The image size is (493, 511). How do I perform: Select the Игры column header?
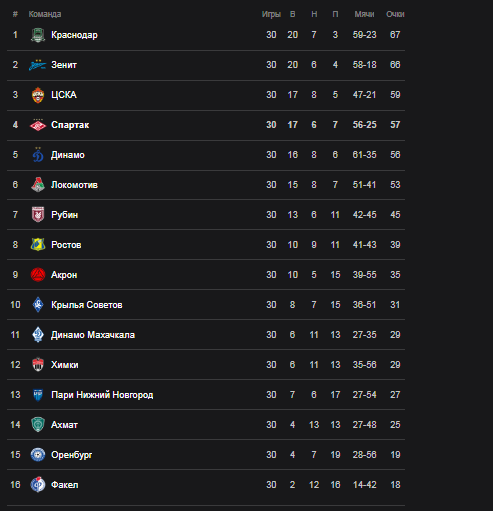pyautogui.click(x=271, y=14)
